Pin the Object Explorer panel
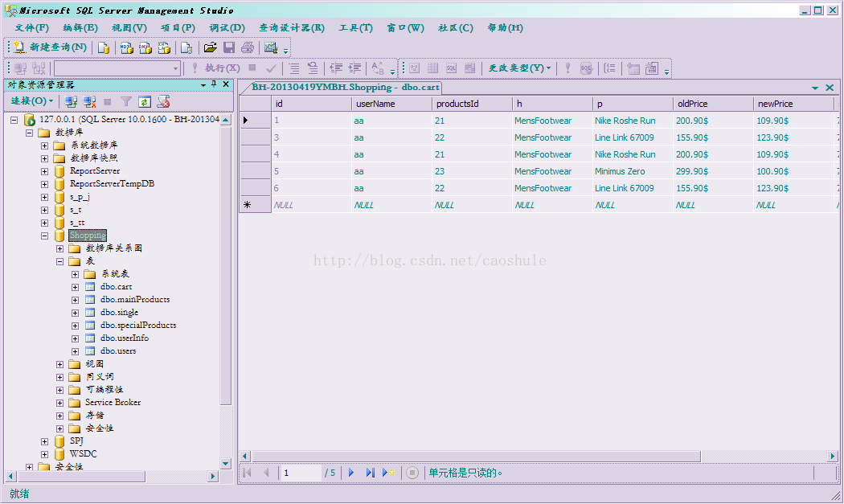 point(215,84)
